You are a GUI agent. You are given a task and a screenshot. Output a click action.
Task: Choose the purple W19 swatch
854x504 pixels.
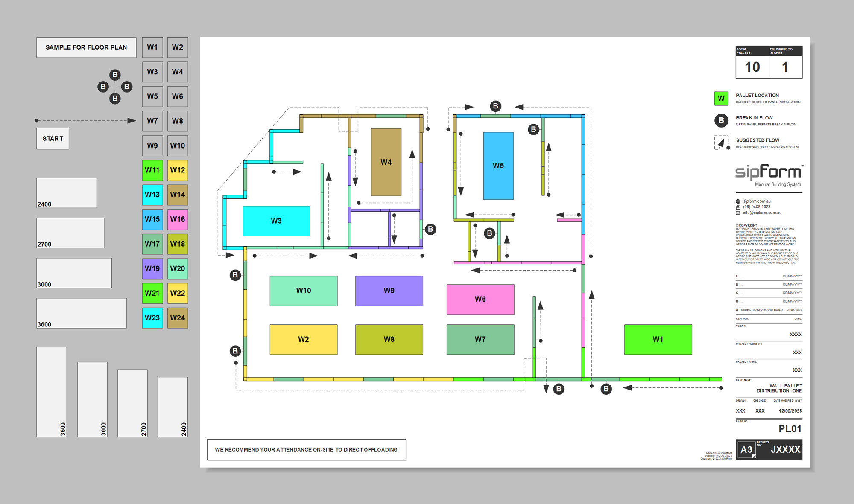click(152, 268)
